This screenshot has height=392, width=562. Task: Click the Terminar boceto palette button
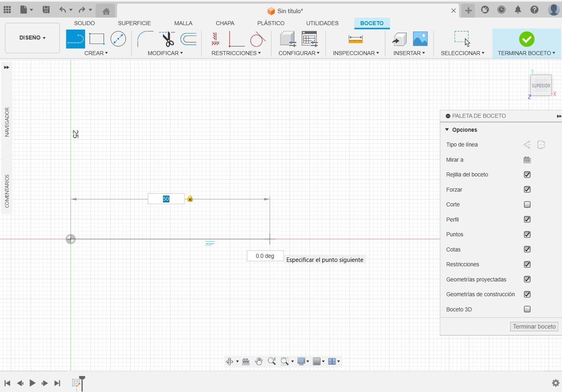click(534, 327)
